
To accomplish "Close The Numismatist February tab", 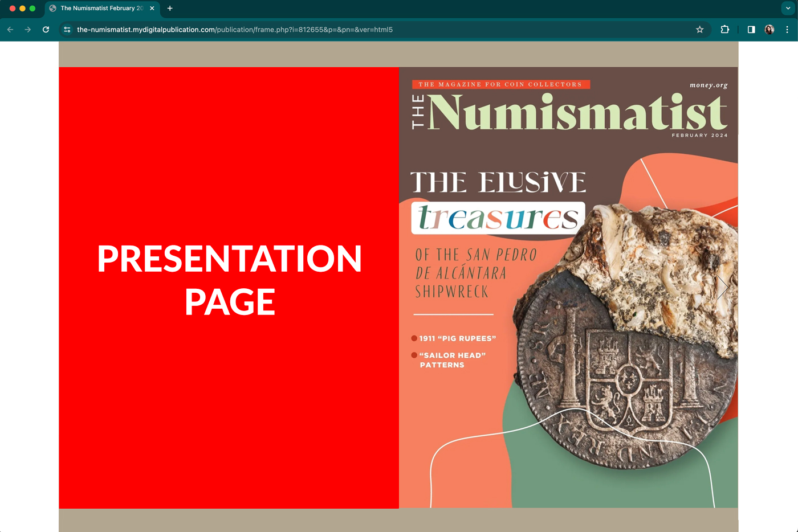I will coord(152,9).
